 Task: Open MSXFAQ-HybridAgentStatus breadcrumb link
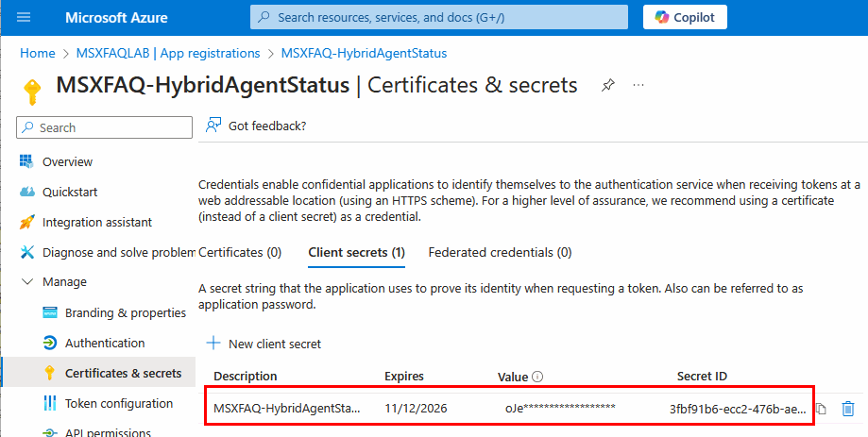pyautogui.click(x=364, y=53)
